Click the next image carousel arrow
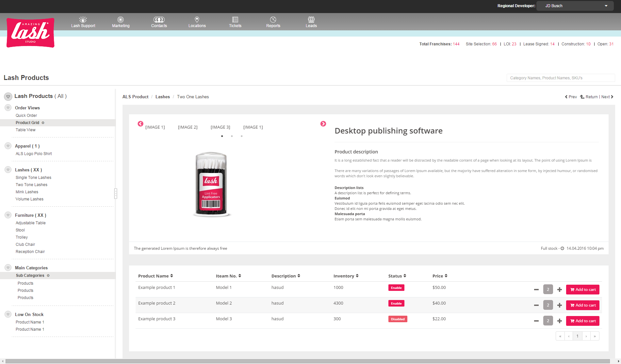Image resolution: width=621 pixels, height=364 pixels. 323,124
